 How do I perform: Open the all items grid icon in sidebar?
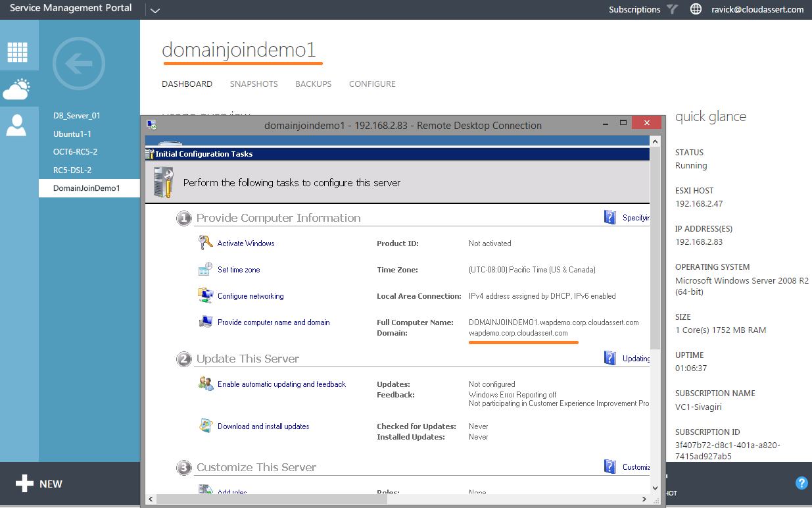(x=17, y=52)
